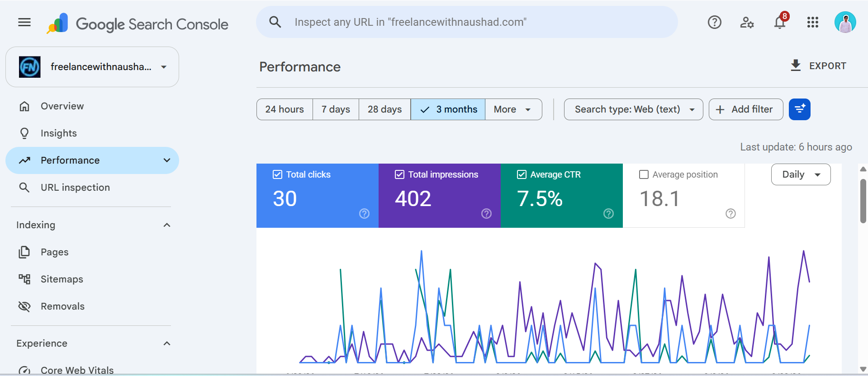868x376 pixels.
Task: Open the Daily granularity dropdown
Action: click(801, 174)
